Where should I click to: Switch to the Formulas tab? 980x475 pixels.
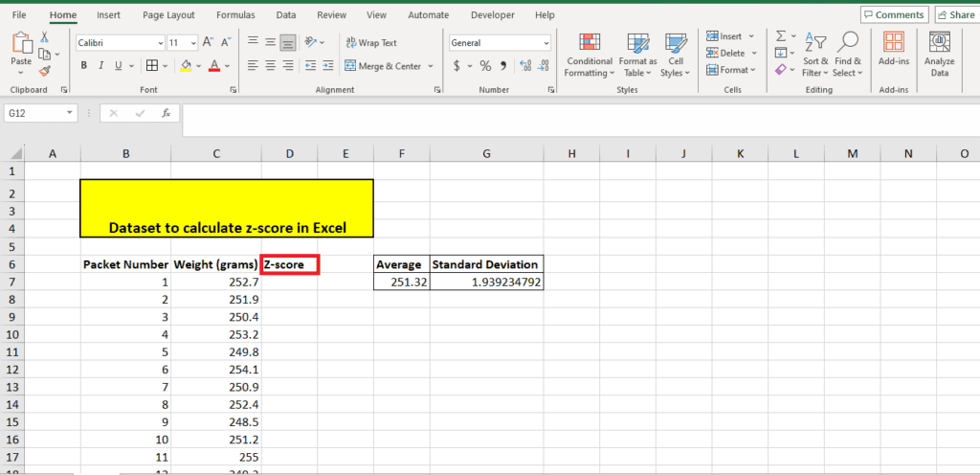pos(235,15)
